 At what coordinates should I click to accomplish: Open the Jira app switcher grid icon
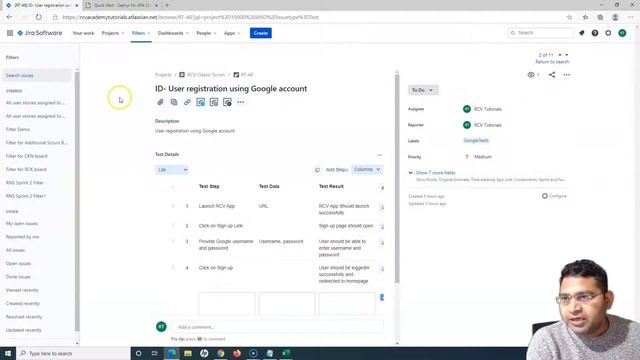10,33
